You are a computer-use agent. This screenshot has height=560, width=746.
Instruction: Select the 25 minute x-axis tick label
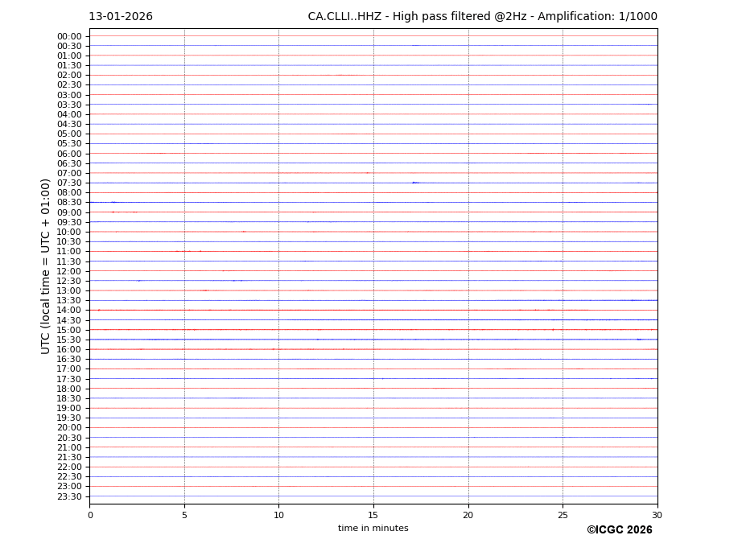pos(563,515)
